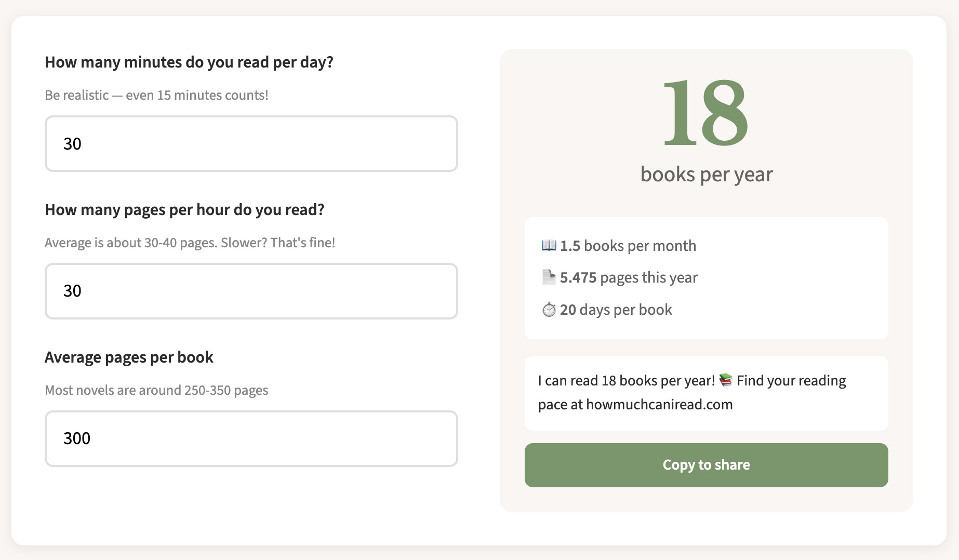This screenshot has height=560, width=959.
Task: Click the books emoji in the share message
Action: click(x=725, y=380)
